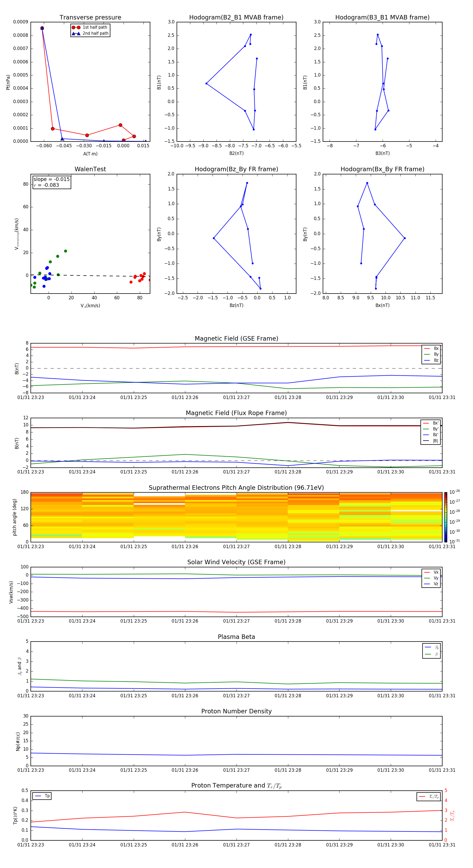Click the βp entry in Plasma Beta legend
This screenshot has height=868, width=473.
click(x=431, y=647)
